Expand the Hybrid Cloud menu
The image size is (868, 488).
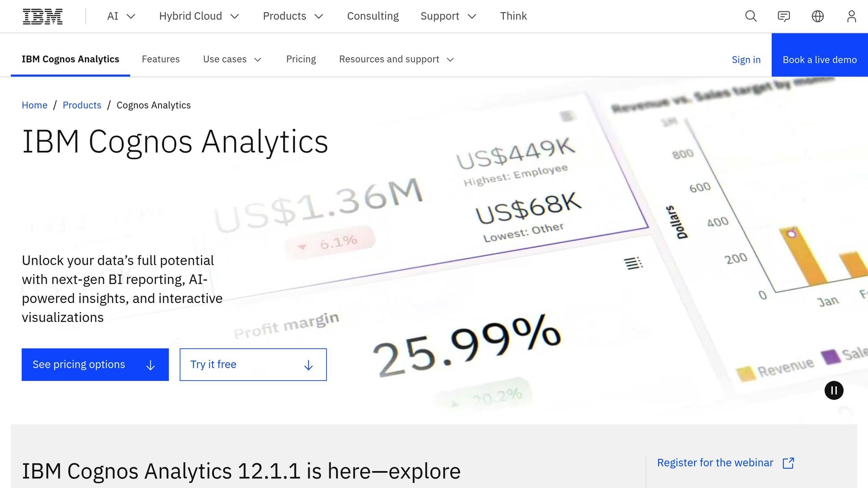pos(199,16)
